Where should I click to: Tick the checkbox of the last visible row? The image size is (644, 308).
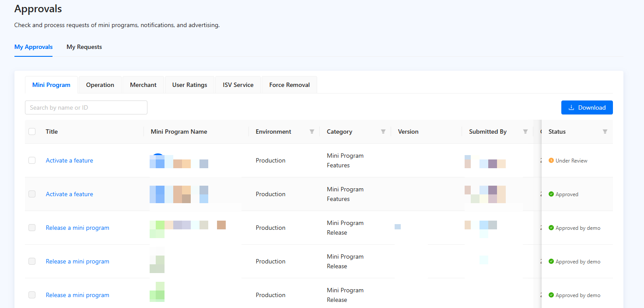tap(32, 295)
